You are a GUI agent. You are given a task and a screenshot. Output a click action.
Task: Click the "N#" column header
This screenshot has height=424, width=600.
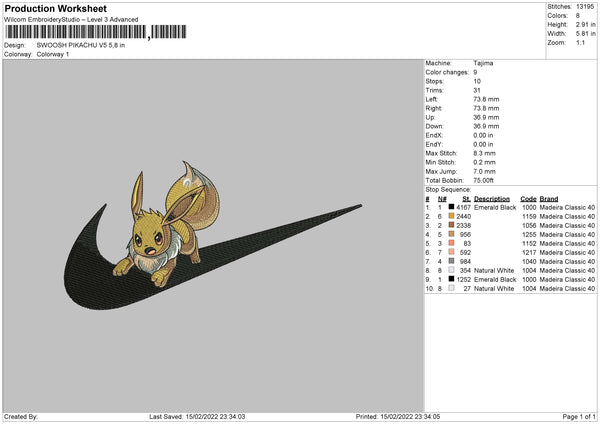[442, 199]
